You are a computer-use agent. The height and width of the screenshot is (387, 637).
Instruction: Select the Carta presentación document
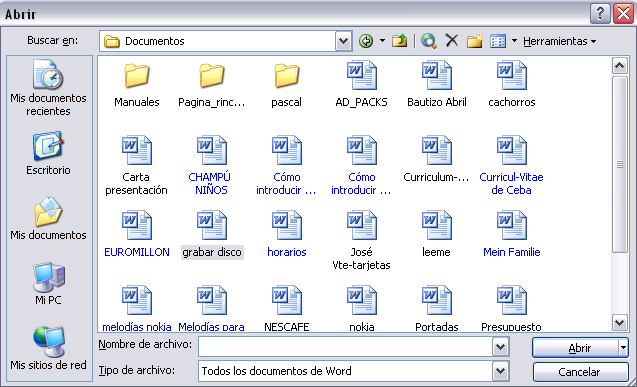pyautogui.click(x=136, y=166)
